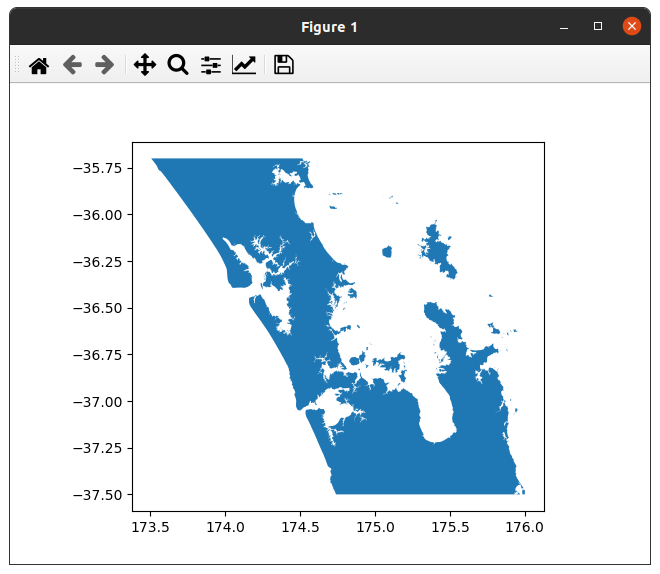Click x-axis tick label 175.5
Image resolution: width=660 pixels, height=574 pixels.
[450, 527]
